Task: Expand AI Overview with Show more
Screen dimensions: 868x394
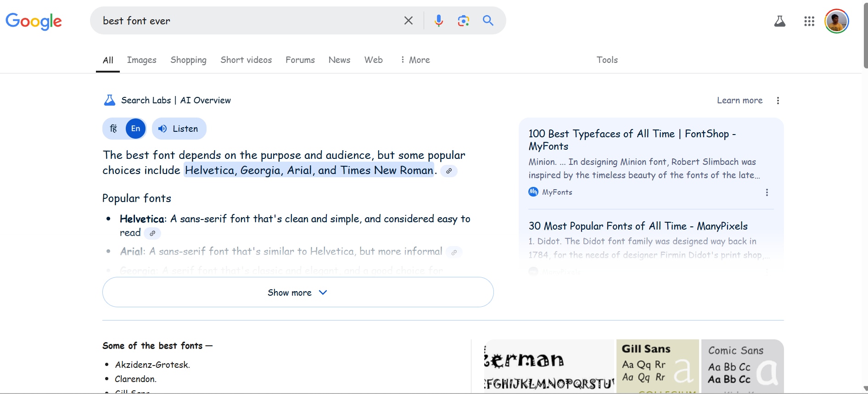Action: [298, 292]
